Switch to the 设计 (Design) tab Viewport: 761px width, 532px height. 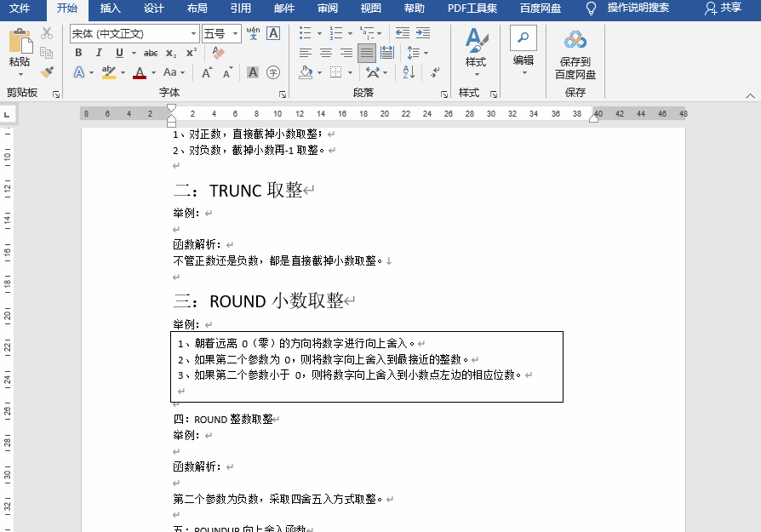click(x=154, y=9)
